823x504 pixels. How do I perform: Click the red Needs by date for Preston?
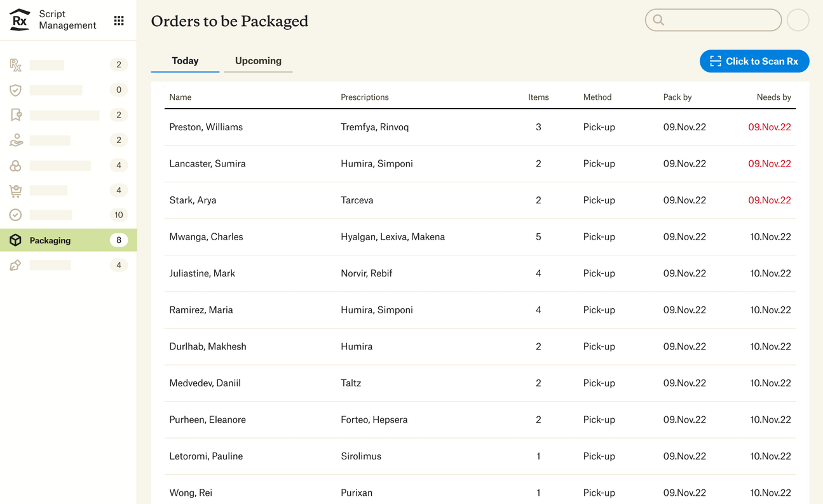(x=770, y=127)
